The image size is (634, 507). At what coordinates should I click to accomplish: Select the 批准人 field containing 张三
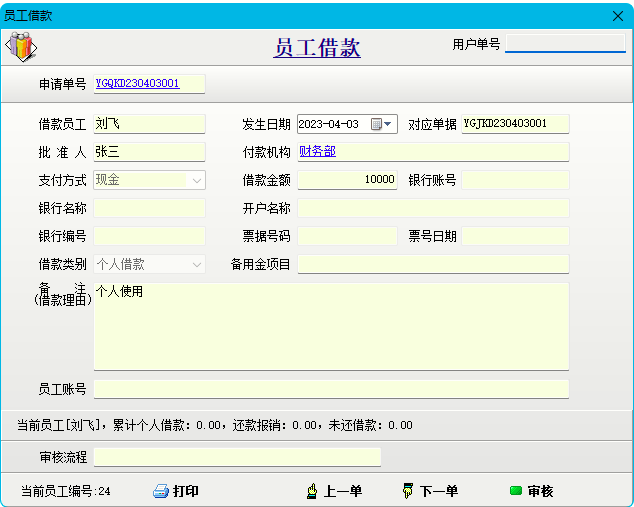[149, 152]
